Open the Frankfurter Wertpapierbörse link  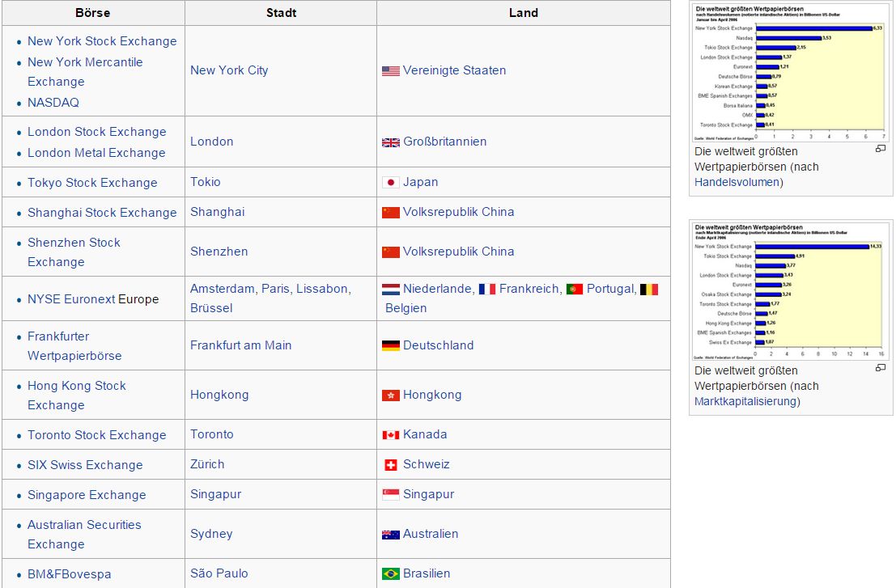[74, 346]
